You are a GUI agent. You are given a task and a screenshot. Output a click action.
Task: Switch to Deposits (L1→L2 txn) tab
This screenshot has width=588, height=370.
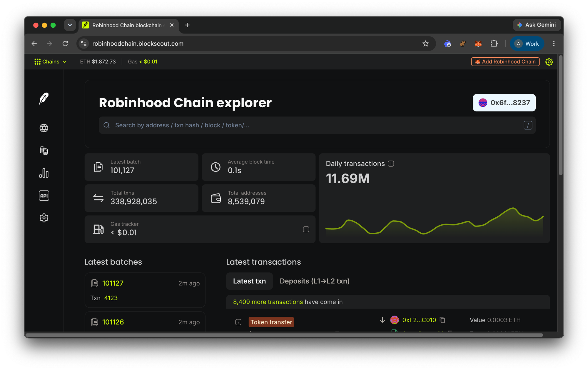(x=315, y=281)
